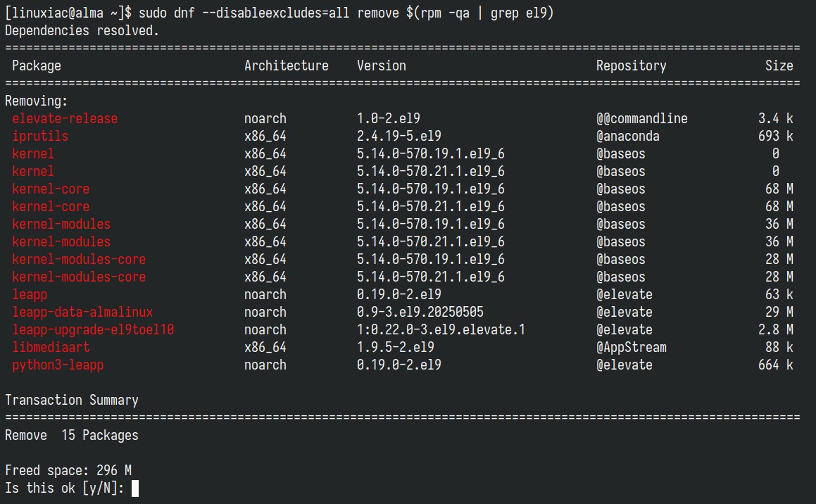Click the @AppStream repository value
The image size is (816, 504).
click(x=632, y=348)
